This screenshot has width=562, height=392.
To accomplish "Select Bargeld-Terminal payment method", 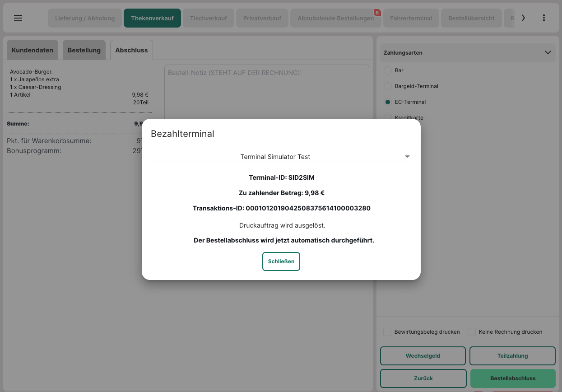I will (388, 86).
